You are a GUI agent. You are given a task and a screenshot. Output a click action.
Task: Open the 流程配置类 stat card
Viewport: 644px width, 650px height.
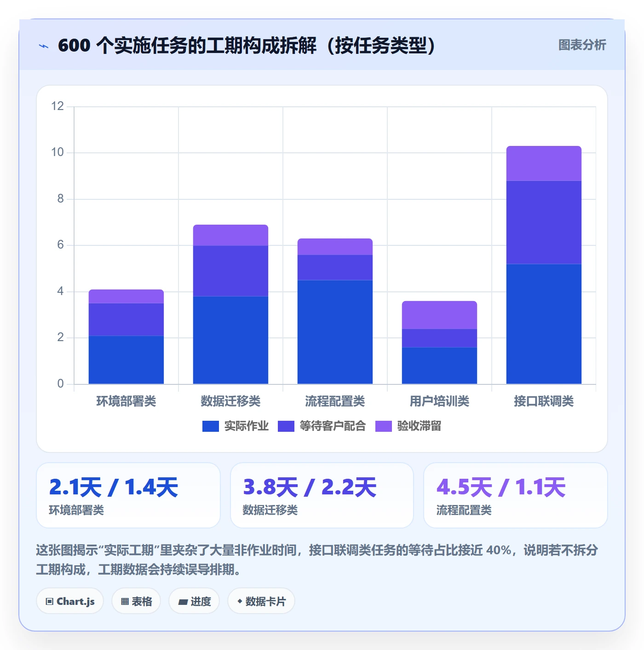coord(516,495)
